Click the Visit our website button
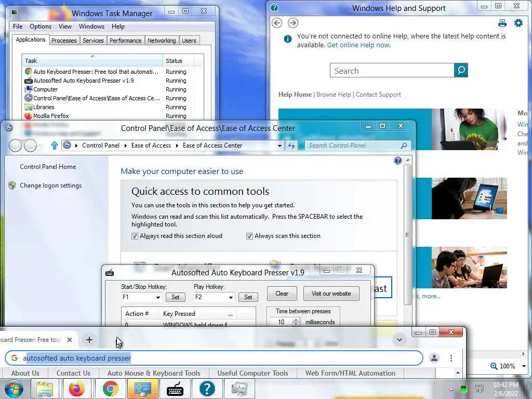 (x=331, y=294)
